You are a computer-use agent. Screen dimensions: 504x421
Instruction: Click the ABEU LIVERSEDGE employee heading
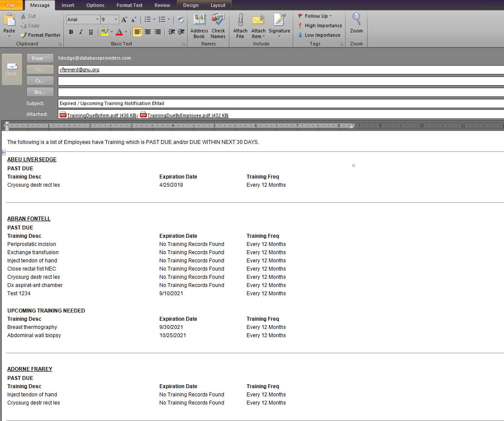tap(32, 159)
